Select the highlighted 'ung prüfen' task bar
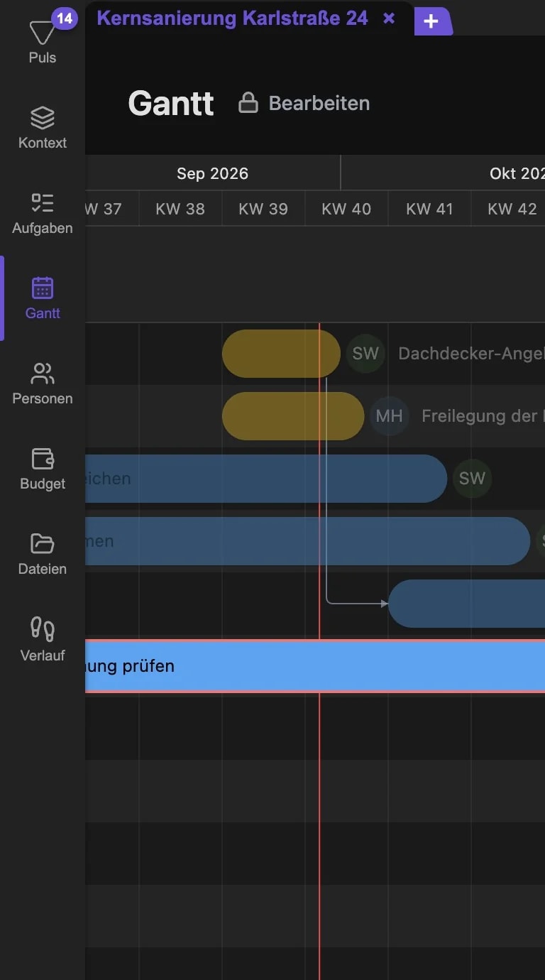The width and height of the screenshot is (545, 980). (x=315, y=666)
